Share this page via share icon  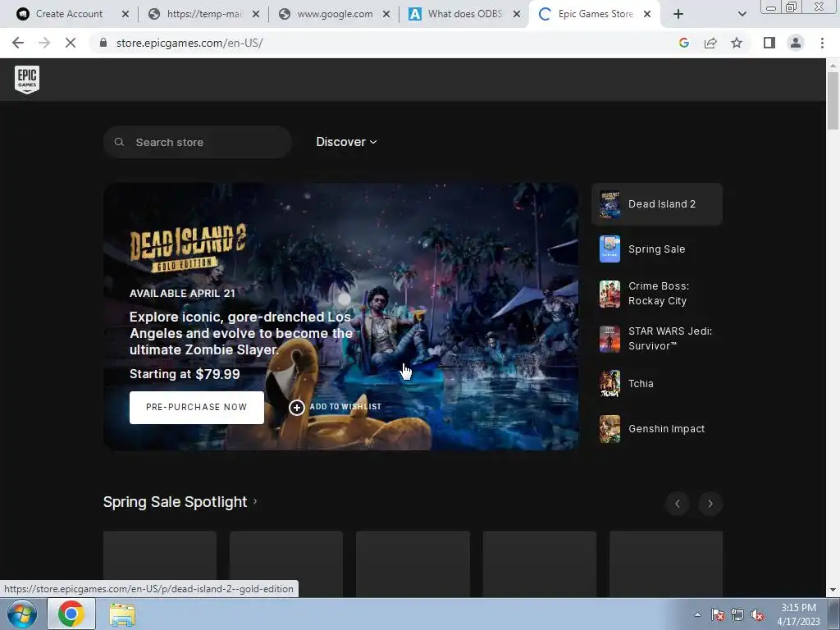(710, 43)
